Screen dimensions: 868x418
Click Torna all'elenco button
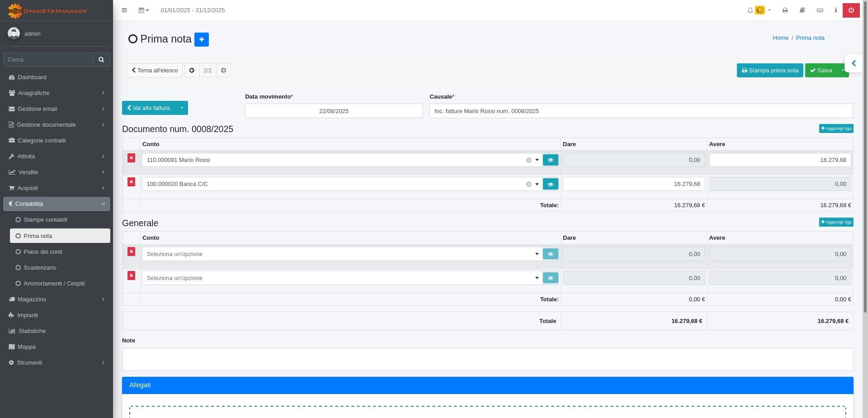[x=155, y=71]
